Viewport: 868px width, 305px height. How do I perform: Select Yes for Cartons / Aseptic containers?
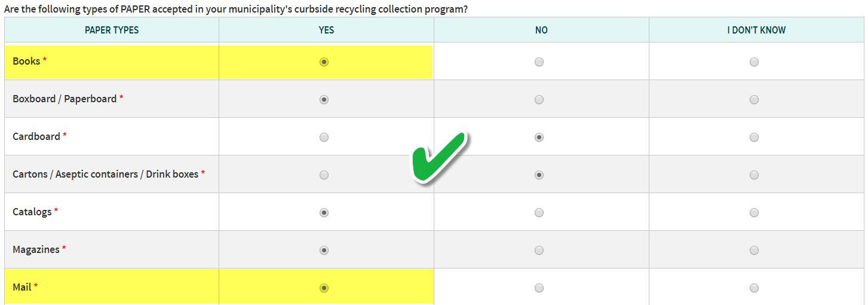click(324, 175)
